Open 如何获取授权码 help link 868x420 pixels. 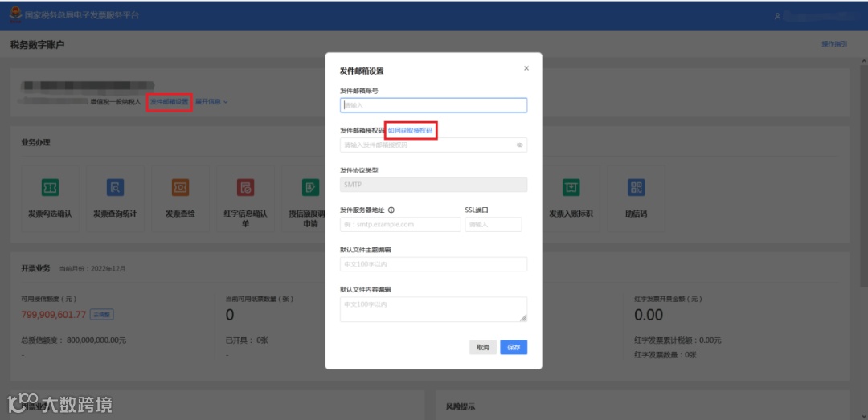click(x=410, y=130)
